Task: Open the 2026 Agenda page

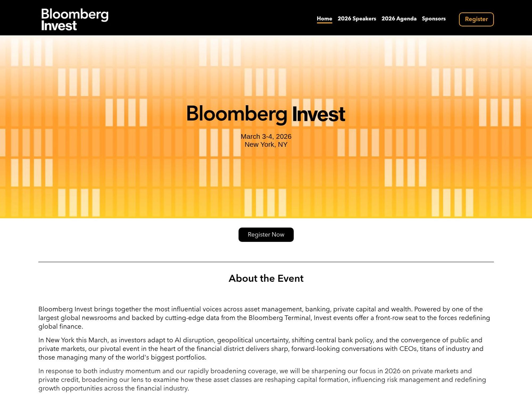Action: 399,19
